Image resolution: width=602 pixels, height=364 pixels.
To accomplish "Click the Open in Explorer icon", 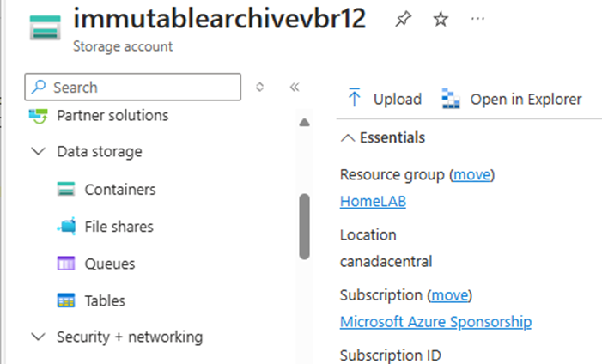I will pos(451,98).
